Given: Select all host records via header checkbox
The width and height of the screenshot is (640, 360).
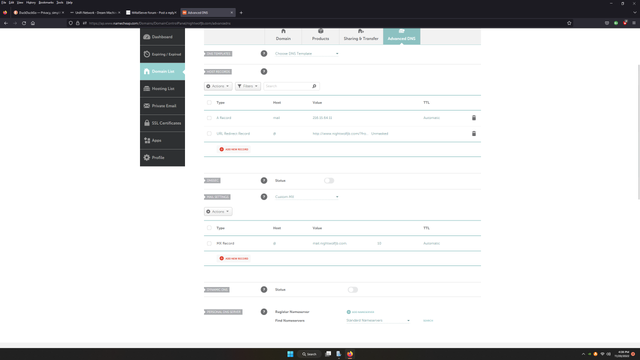Looking at the screenshot, I should (209, 102).
